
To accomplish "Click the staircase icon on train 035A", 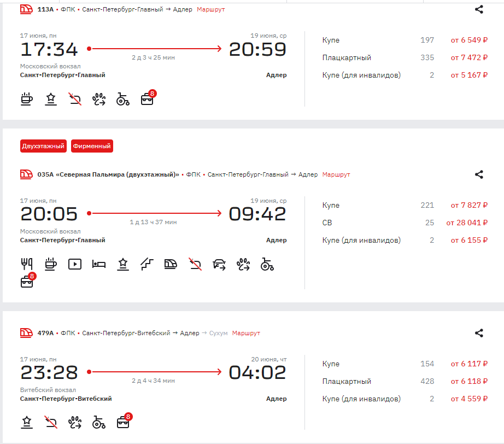I will pyautogui.click(x=146, y=264).
